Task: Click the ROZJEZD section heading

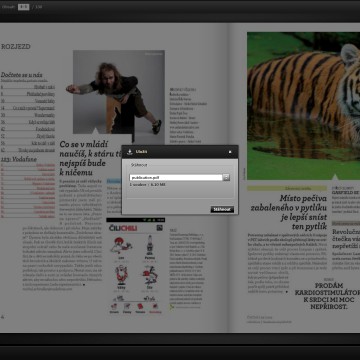Action: coord(16,47)
